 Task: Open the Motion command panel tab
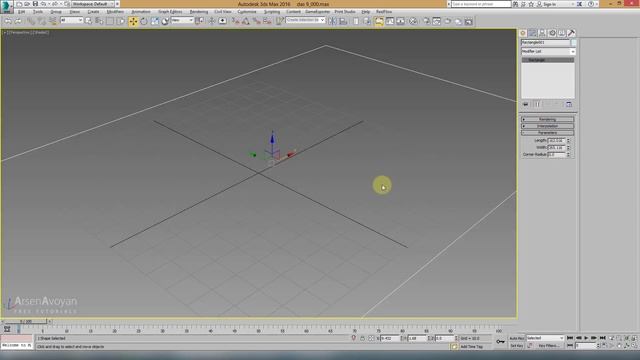[552, 33]
